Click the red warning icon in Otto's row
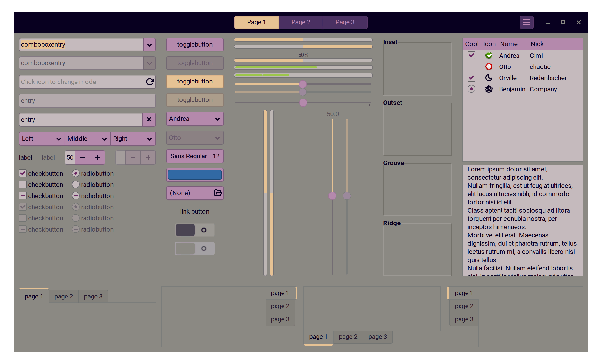Viewport: 602px width, 364px height. coord(489,66)
